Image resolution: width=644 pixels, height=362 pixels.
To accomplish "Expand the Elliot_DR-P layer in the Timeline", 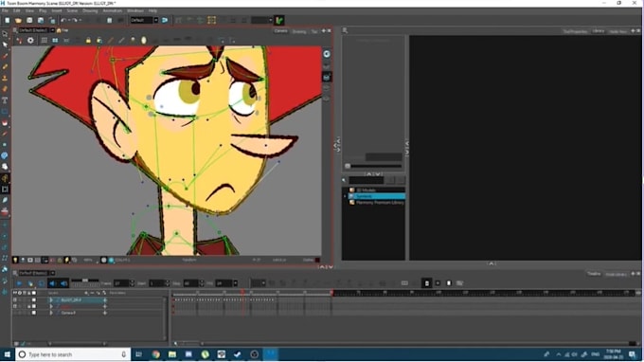I will tap(51, 300).
